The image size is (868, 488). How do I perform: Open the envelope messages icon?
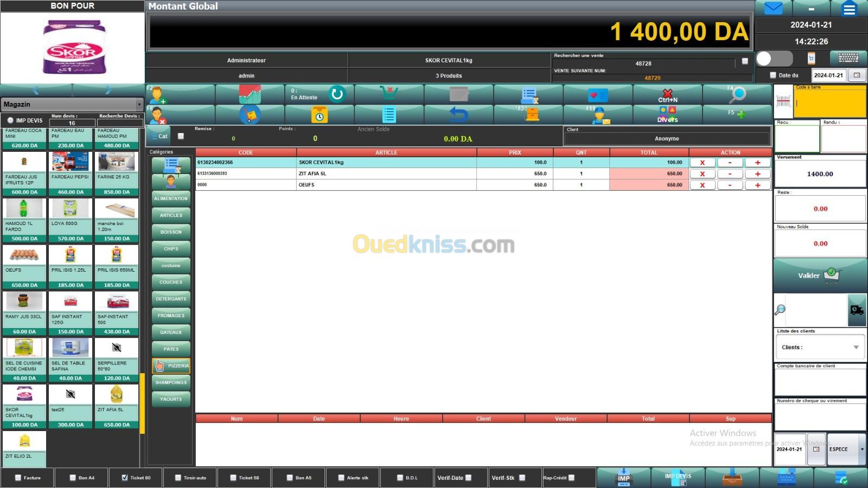pyautogui.click(x=773, y=9)
